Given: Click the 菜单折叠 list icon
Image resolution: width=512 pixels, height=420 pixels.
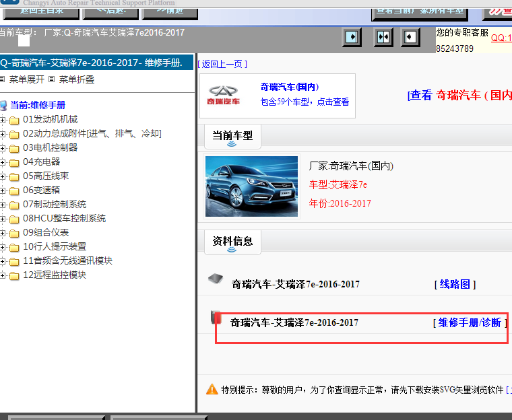Looking at the screenshot, I should (52, 79).
